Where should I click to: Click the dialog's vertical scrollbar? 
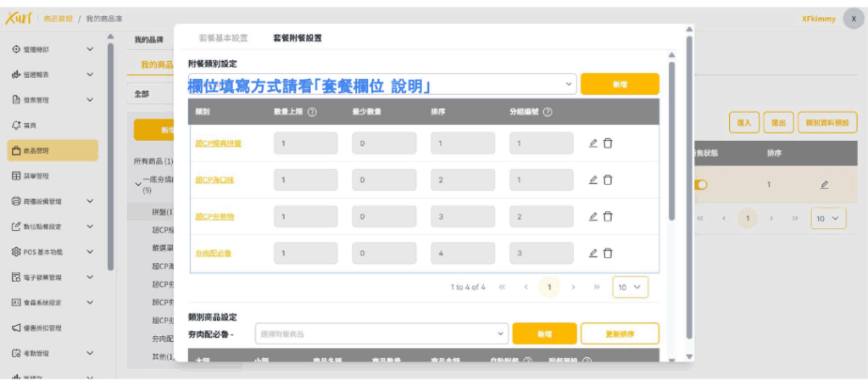tap(672, 136)
